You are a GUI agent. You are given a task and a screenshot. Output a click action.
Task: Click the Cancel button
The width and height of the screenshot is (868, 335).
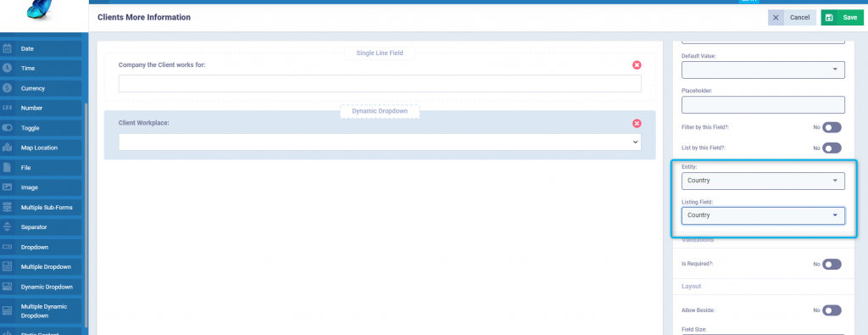tap(792, 18)
